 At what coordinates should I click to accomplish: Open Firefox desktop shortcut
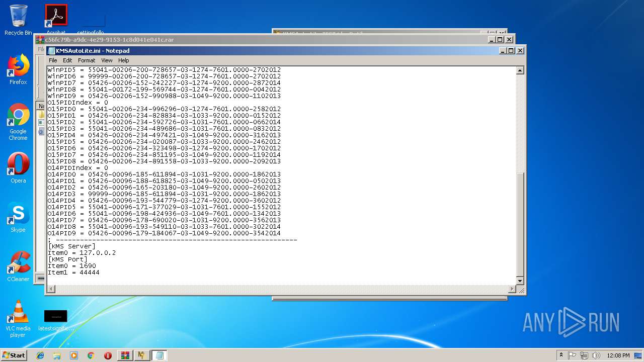(x=18, y=69)
